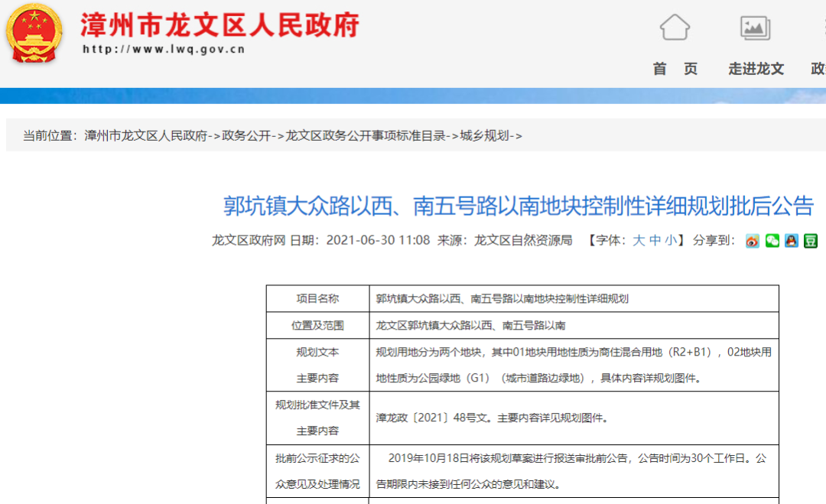Viewport: 826px width, 504px height.
Task: Click the picture icon above 走进龙文
Action: pos(755,28)
